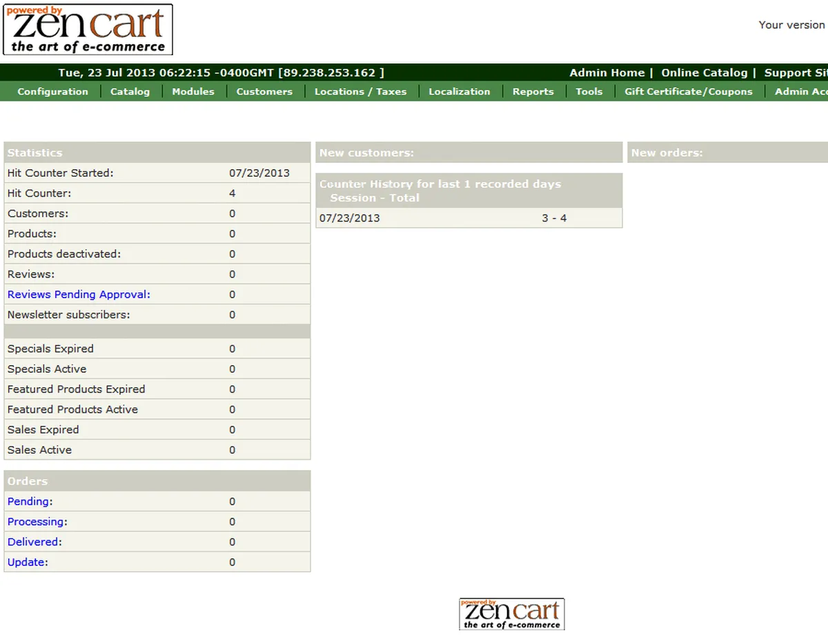Click the Sales Active label
This screenshot has width=828, height=644.
coord(39,450)
